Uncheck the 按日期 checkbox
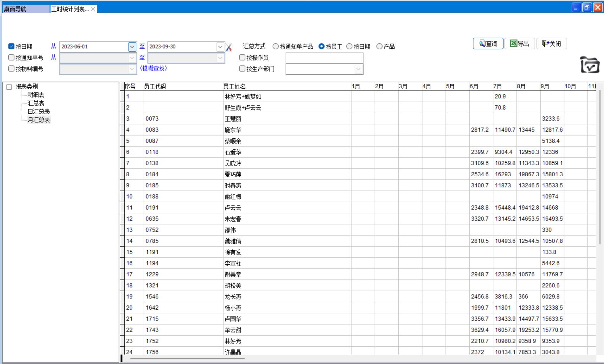 coord(11,47)
